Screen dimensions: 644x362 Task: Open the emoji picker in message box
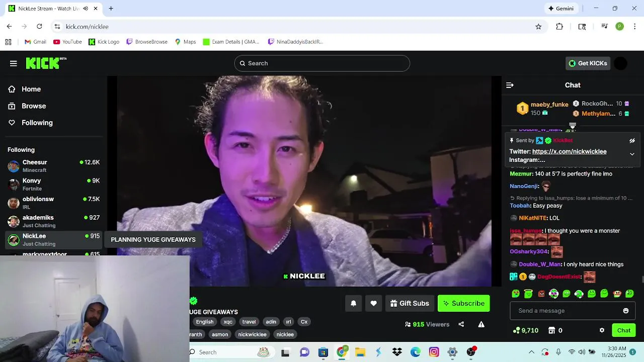(x=626, y=311)
